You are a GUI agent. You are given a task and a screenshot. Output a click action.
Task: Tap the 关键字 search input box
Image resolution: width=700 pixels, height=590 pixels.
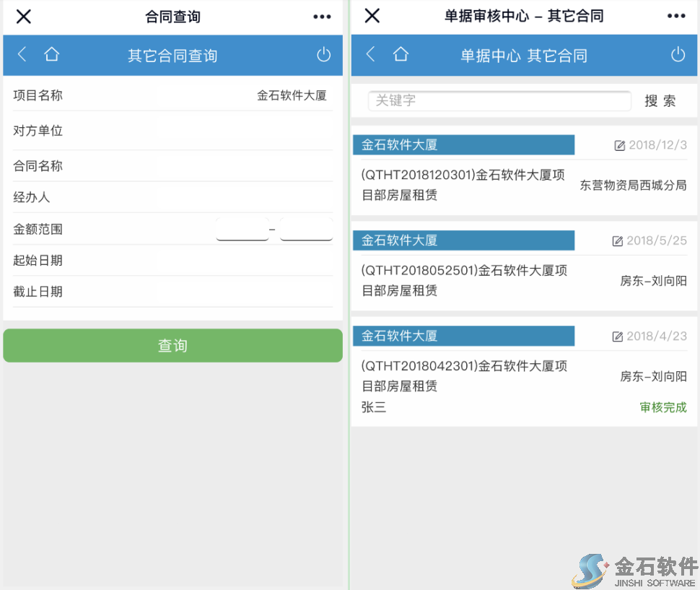(499, 100)
